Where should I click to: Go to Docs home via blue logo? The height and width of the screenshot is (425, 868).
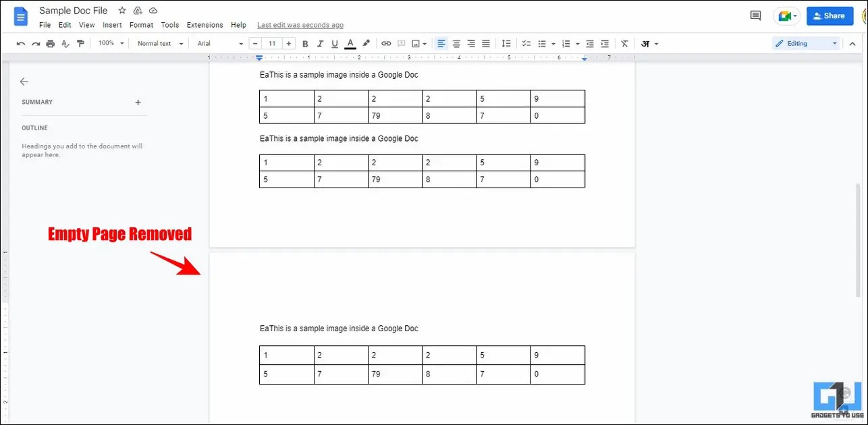click(20, 17)
